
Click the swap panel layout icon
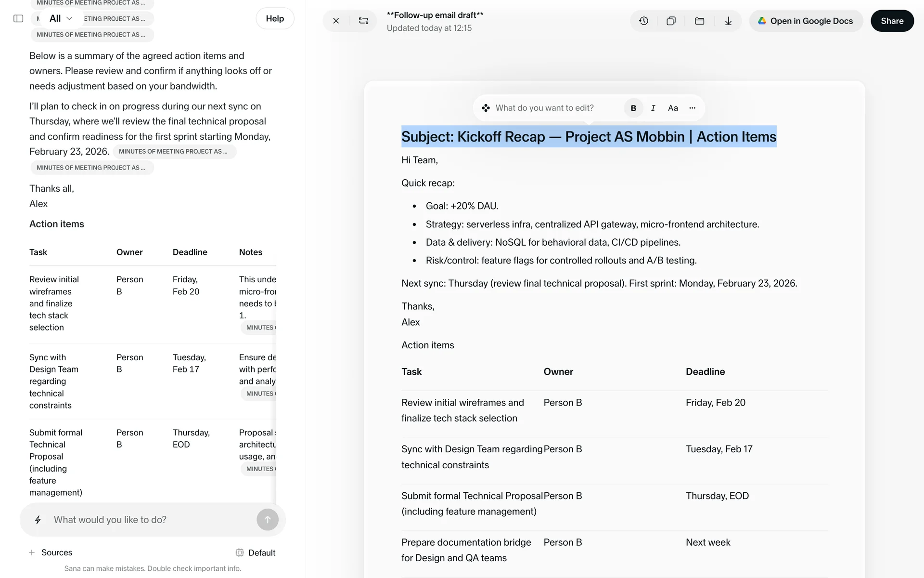(x=363, y=21)
